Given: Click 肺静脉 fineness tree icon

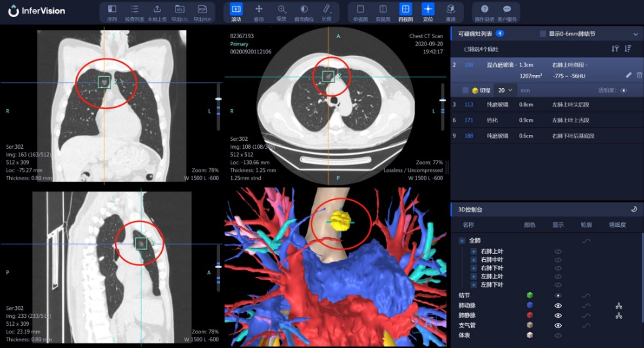Looking at the screenshot, I should tap(618, 316).
